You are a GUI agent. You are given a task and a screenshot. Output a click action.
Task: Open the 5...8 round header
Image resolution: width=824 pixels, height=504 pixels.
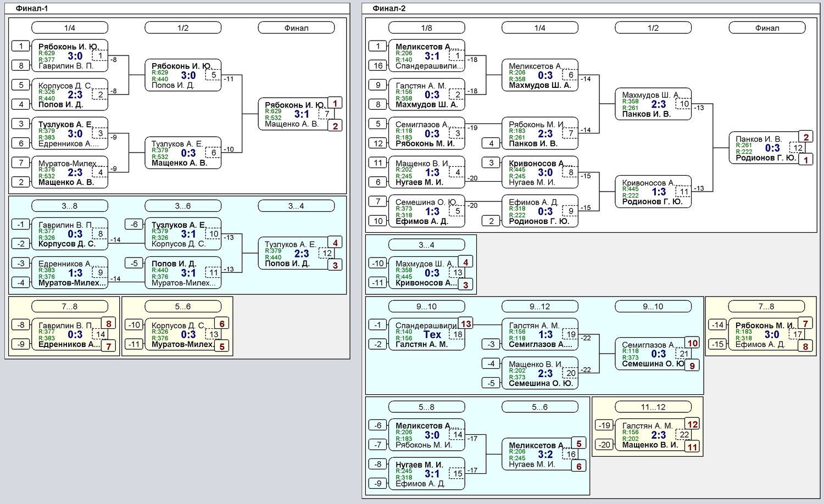coord(426,407)
